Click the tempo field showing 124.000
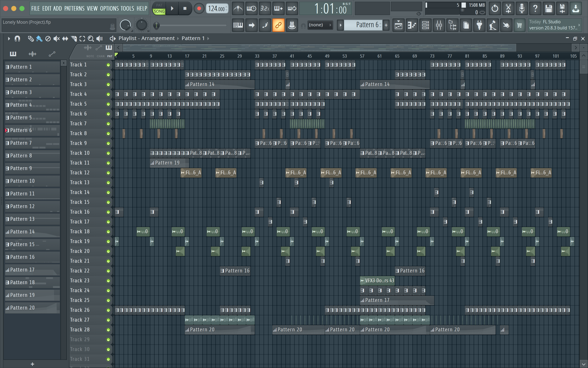588x368 pixels. coord(217,9)
